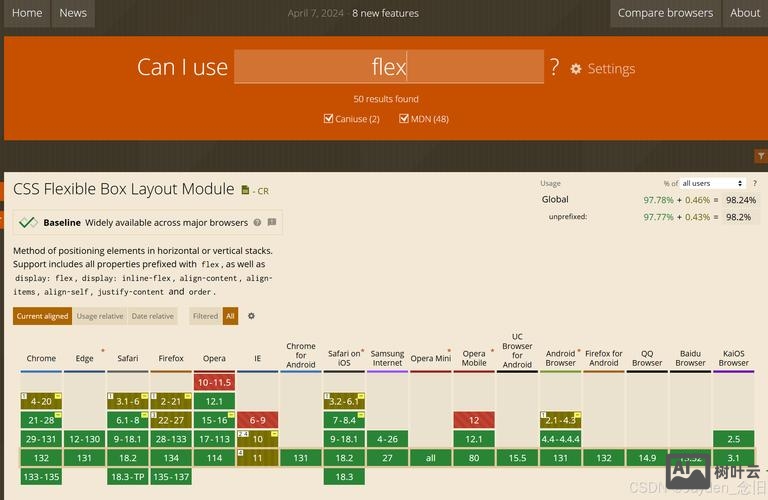The image size is (768, 500).
Task: Select the Date relative view
Action: point(153,316)
